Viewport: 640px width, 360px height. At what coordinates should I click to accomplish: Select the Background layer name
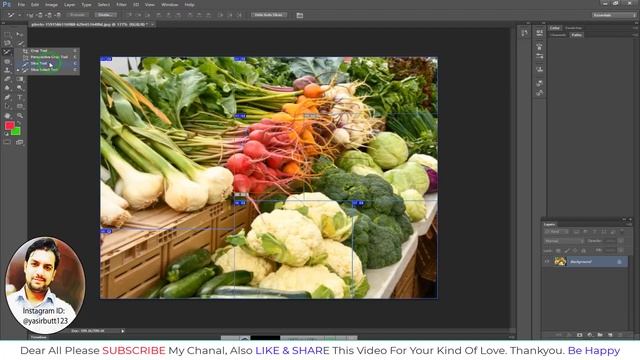click(x=580, y=262)
